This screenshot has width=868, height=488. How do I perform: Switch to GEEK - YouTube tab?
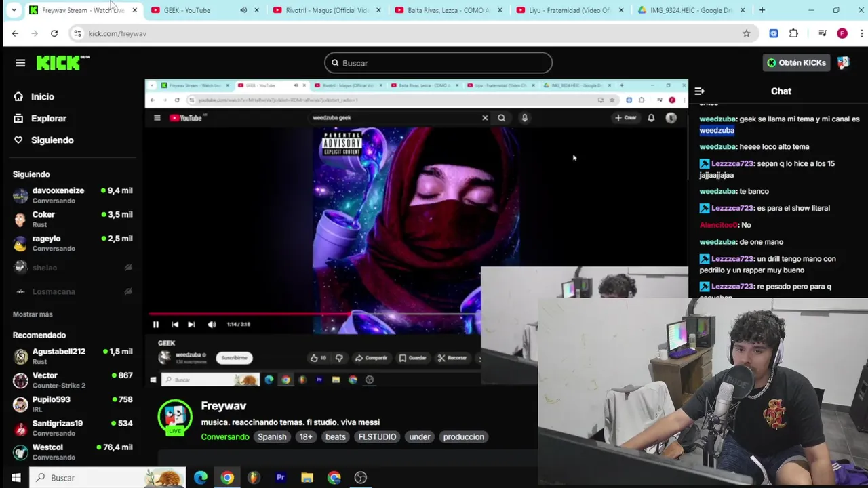[203, 10]
